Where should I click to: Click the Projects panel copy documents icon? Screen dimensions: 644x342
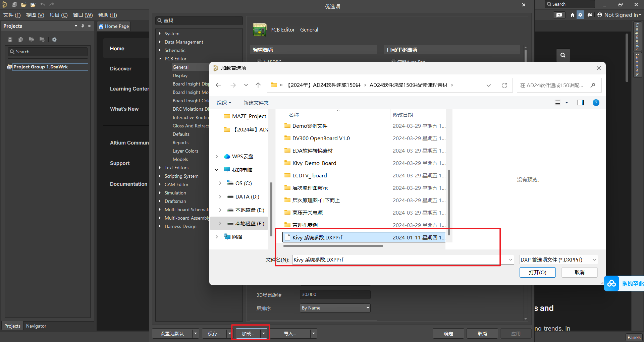pyautogui.click(x=20, y=40)
